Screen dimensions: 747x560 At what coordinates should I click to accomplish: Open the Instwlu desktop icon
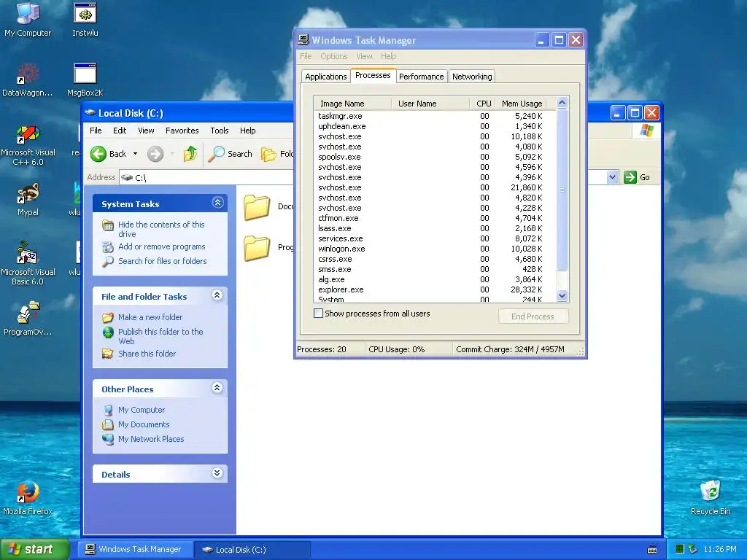(x=85, y=19)
